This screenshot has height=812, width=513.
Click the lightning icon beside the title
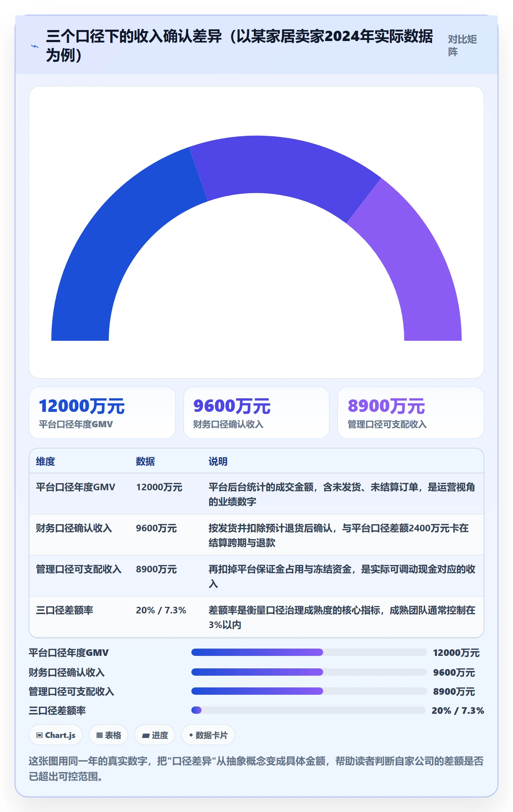pyautogui.click(x=34, y=46)
